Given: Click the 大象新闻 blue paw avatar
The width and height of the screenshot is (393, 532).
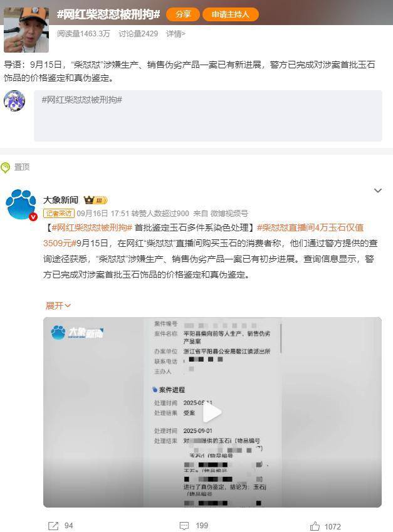Looking at the screenshot, I should click(21, 204).
